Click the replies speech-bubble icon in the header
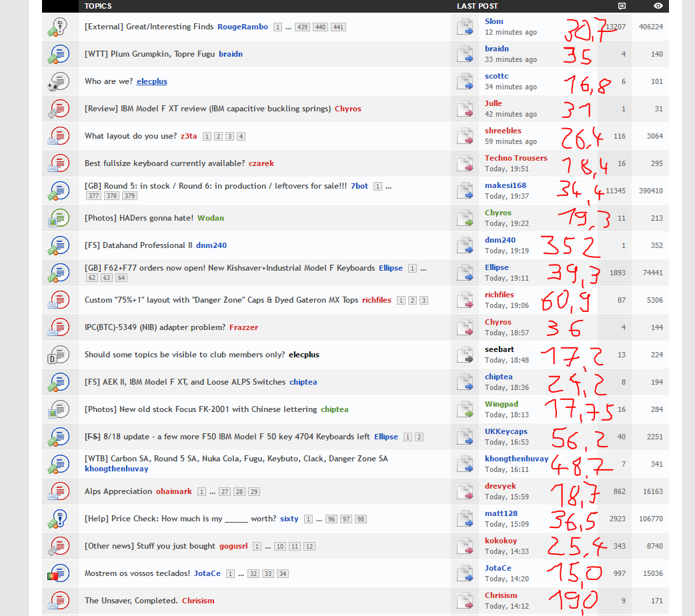 tap(622, 6)
